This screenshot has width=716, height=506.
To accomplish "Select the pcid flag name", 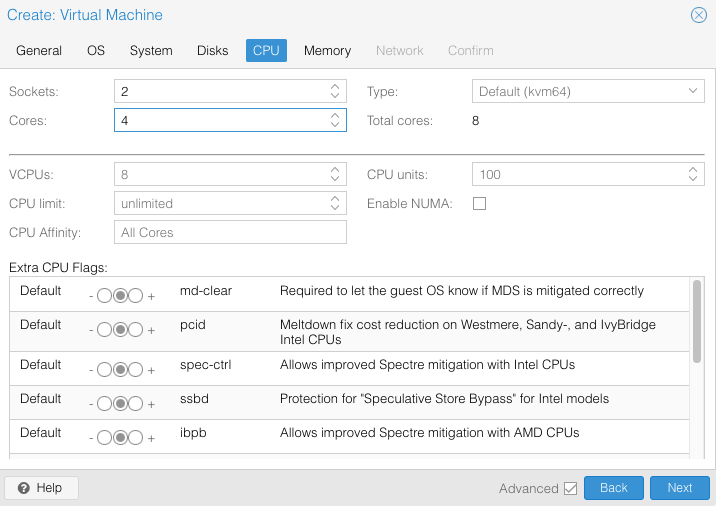I will point(193,325).
